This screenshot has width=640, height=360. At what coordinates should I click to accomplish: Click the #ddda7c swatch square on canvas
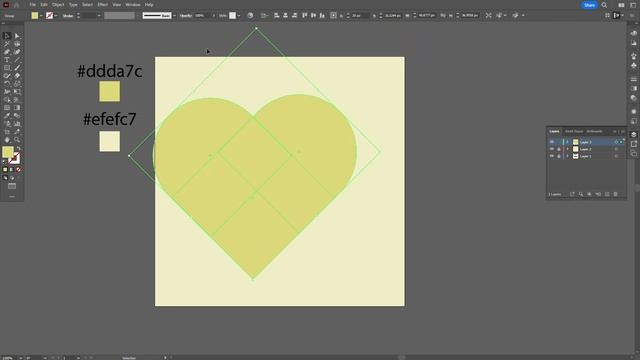click(x=110, y=91)
